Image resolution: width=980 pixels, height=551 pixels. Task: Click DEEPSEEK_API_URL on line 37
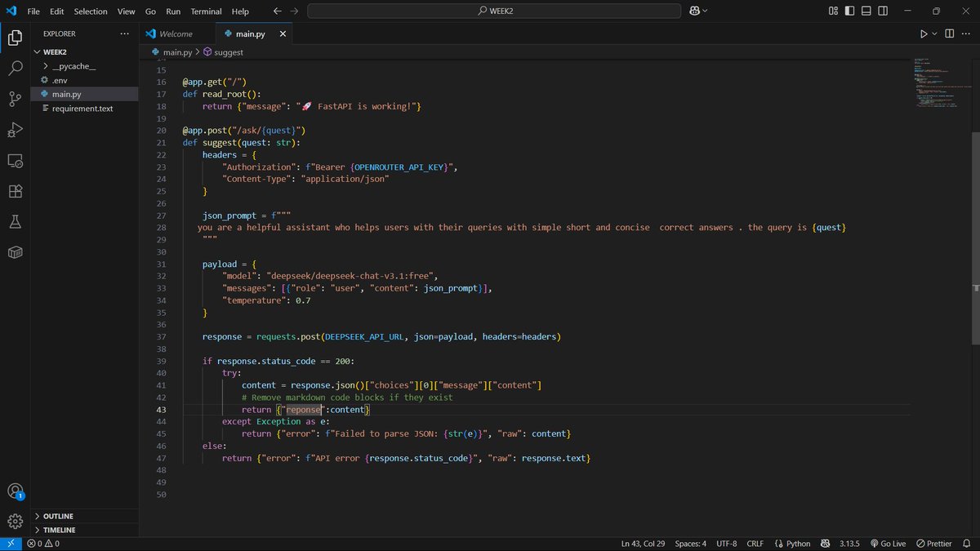click(x=363, y=336)
